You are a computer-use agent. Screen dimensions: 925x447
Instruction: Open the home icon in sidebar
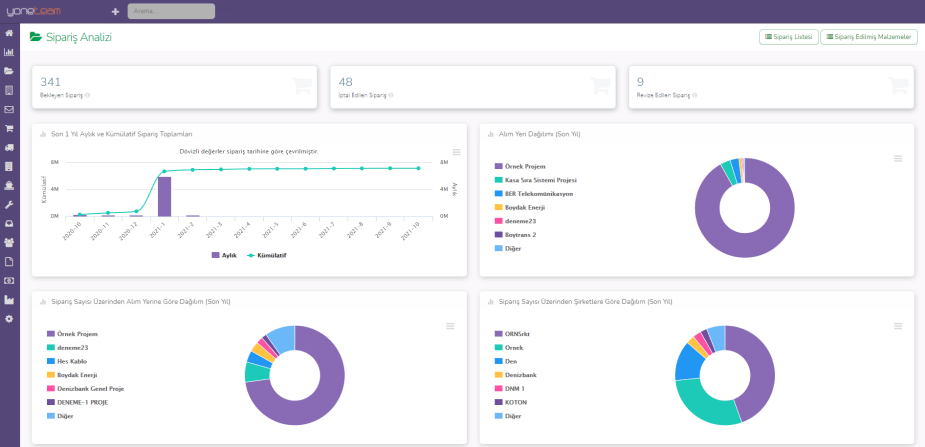pyautogui.click(x=9, y=33)
